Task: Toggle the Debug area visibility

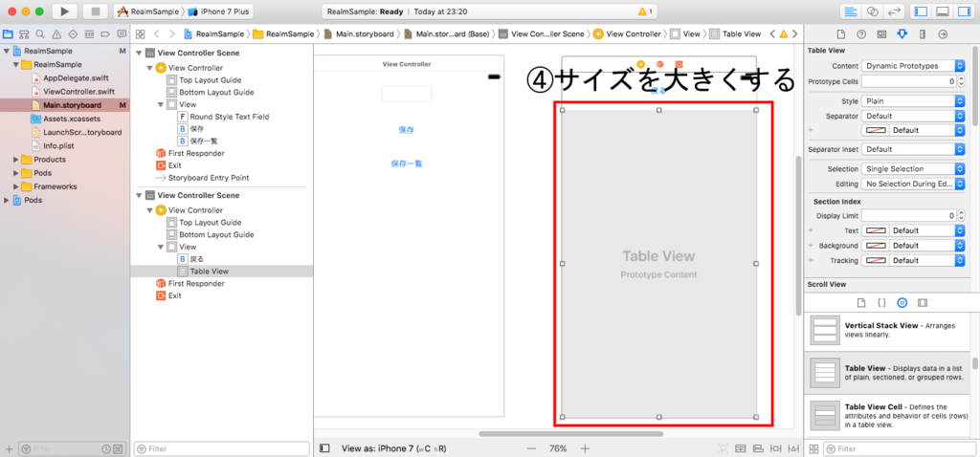Action: tap(943, 11)
